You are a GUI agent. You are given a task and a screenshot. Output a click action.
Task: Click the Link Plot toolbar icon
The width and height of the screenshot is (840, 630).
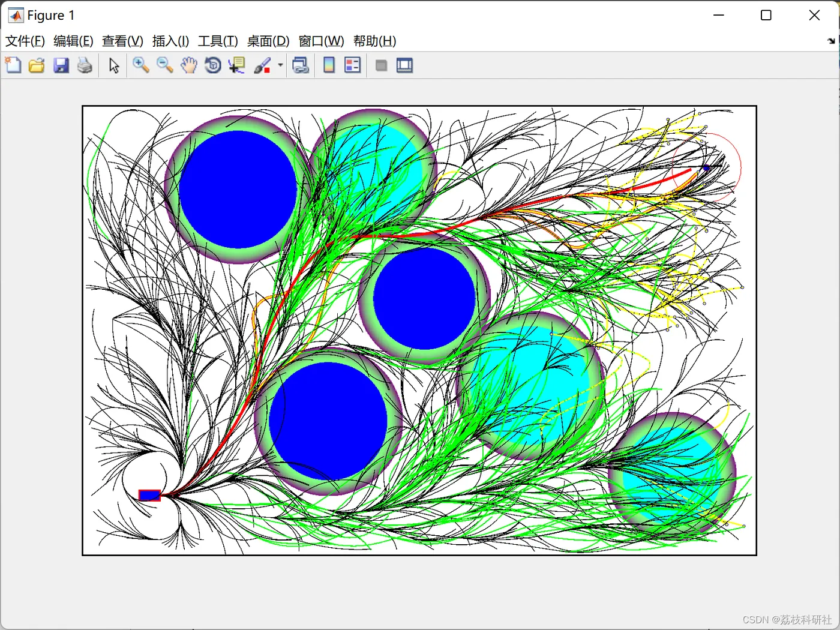click(x=301, y=65)
